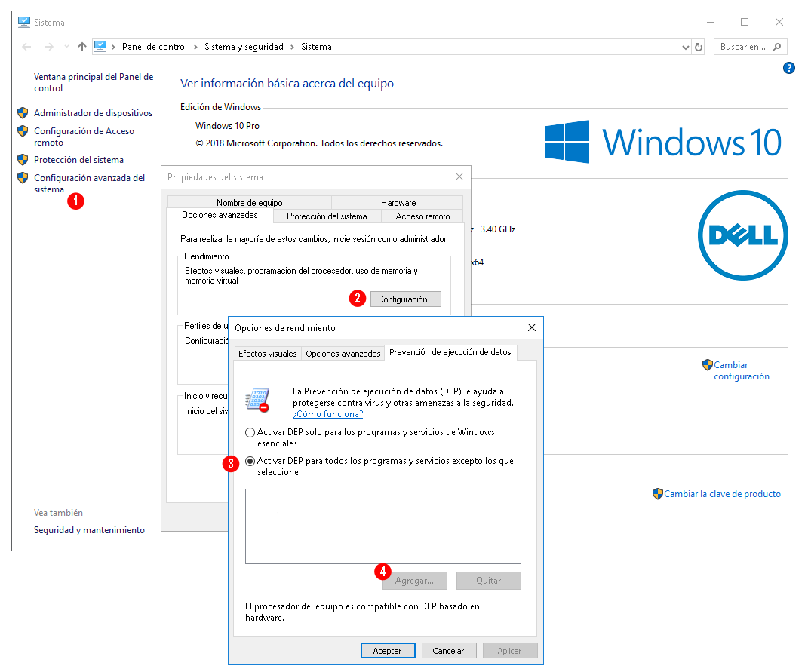Click the forward navigation arrow
The image size is (808, 672).
tap(49, 47)
